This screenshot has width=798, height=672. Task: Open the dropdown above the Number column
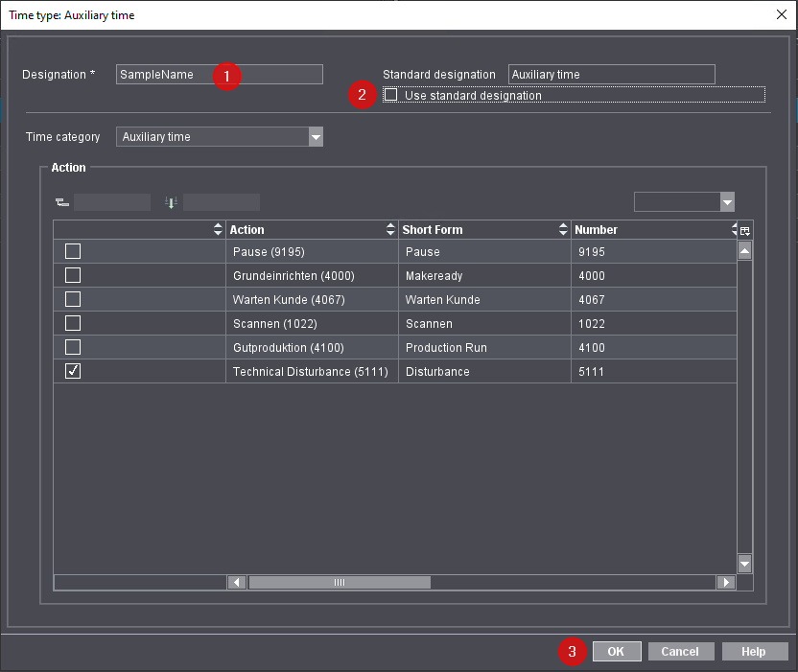click(726, 202)
